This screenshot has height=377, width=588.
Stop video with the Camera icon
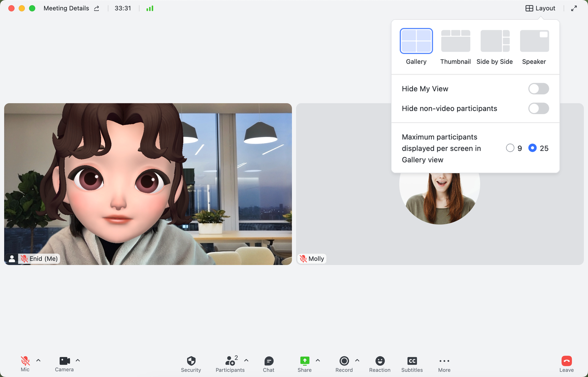pos(64,361)
